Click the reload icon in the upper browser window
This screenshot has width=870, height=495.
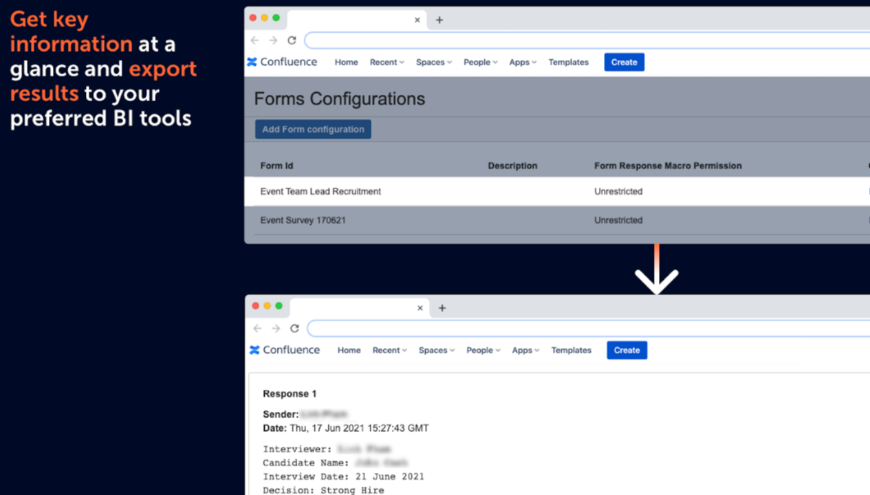point(291,40)
